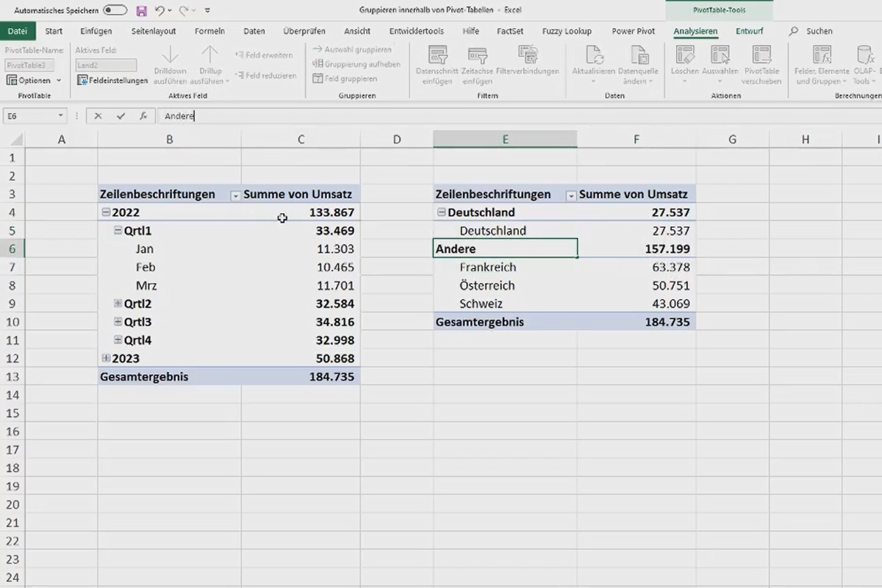
Task: Expand the 2023 group
Action: pyautogui.click(x=106, y=359)
